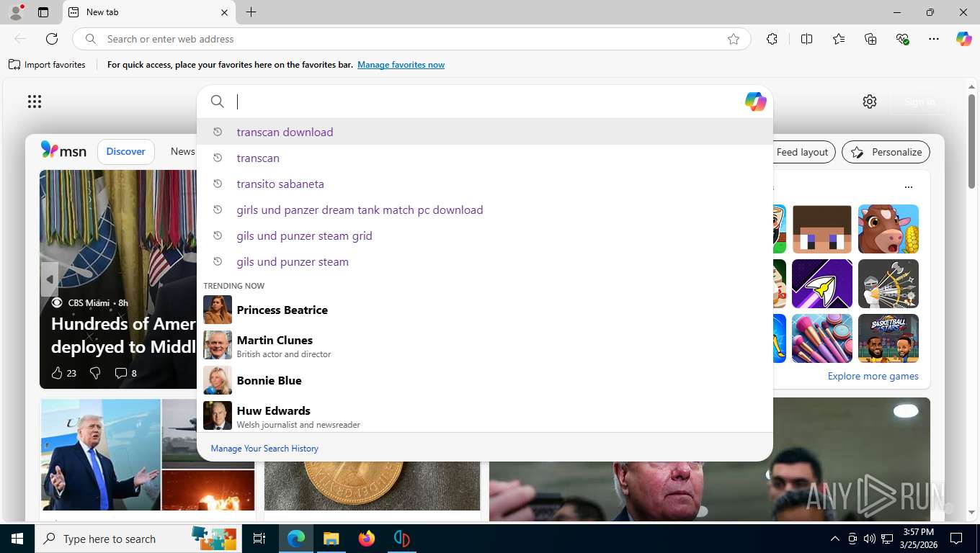Show hidden system tray icons
The height and width of the screenshot is (553, 980).
(x=835, y=539)
